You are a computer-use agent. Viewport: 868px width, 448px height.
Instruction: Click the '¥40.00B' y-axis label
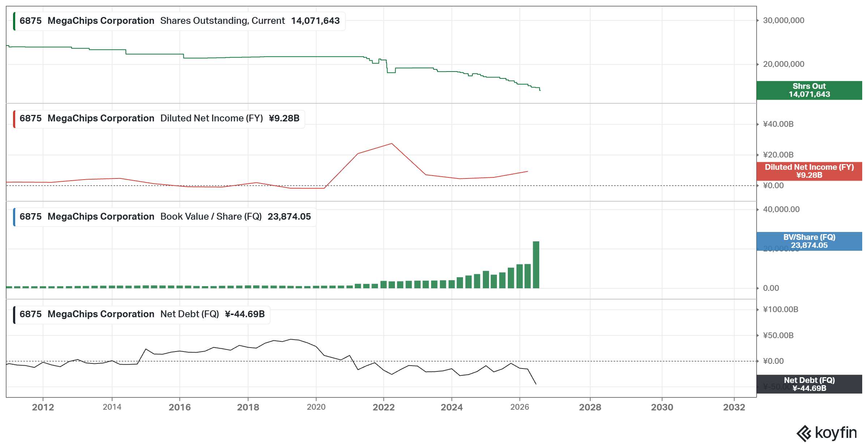(x=778, y=124)
